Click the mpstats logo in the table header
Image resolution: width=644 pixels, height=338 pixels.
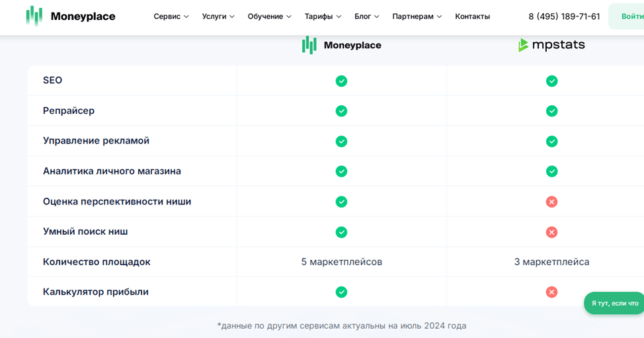(x=551, y=45)
